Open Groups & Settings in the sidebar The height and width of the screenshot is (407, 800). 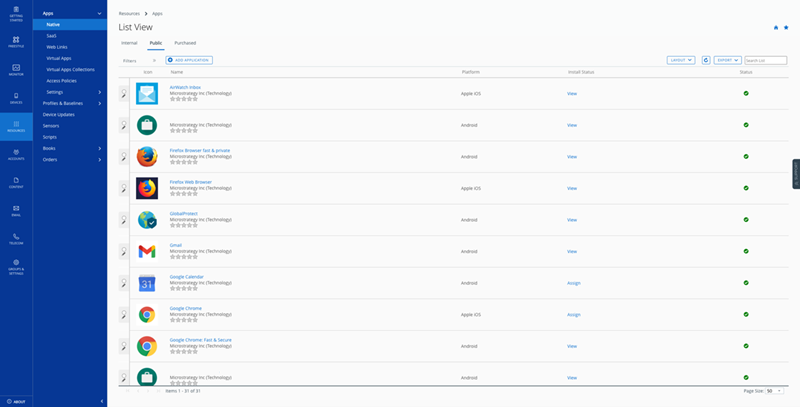coord(16,266)
